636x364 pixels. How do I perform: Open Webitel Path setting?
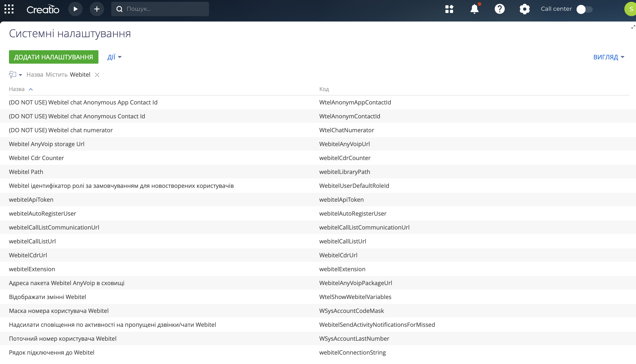click(x=26, y=172)
